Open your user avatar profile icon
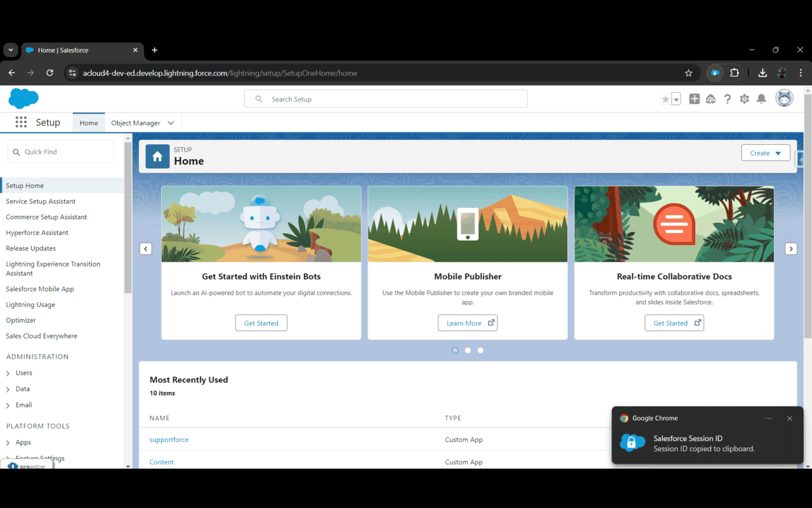Image resolution: width=812 pixels, height=508 pixels. (x=785, y=98)
